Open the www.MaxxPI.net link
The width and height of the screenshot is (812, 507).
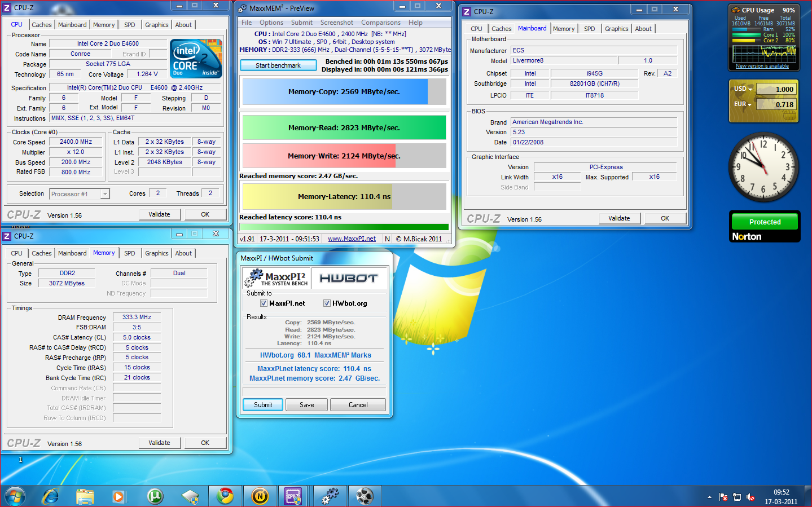352,239
